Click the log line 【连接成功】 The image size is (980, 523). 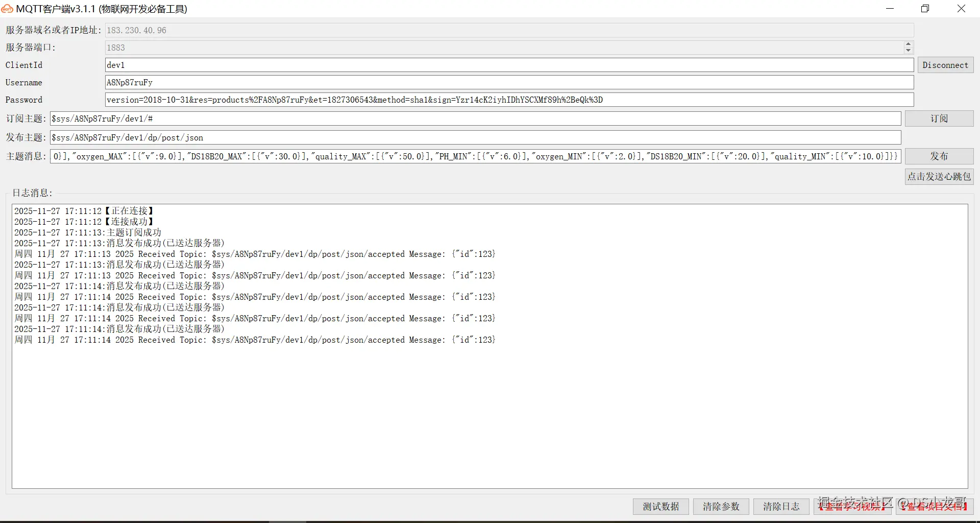pos(84,222)
